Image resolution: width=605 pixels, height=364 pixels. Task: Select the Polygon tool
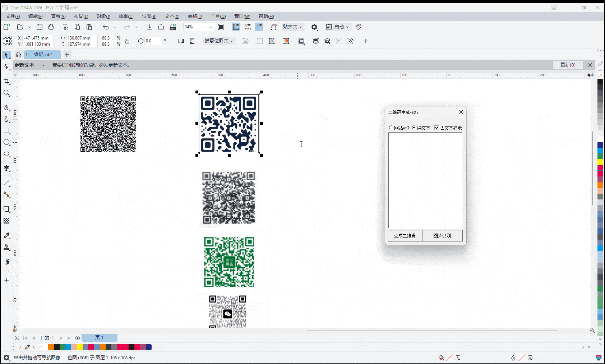coord(6,154)
